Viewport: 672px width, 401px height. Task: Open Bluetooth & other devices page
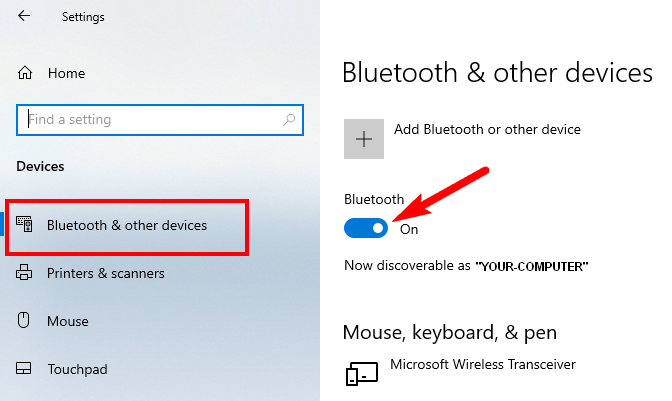[127, 225]
